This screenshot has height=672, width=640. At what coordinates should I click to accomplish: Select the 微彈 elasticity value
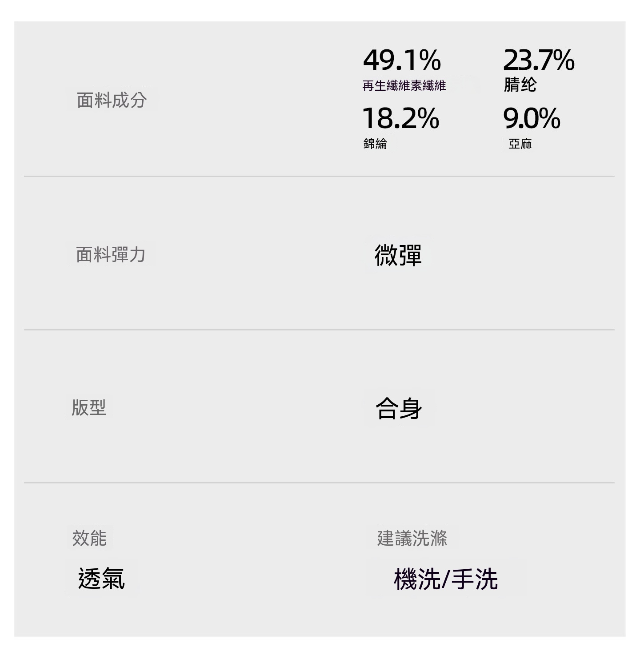tap(398, 255)
